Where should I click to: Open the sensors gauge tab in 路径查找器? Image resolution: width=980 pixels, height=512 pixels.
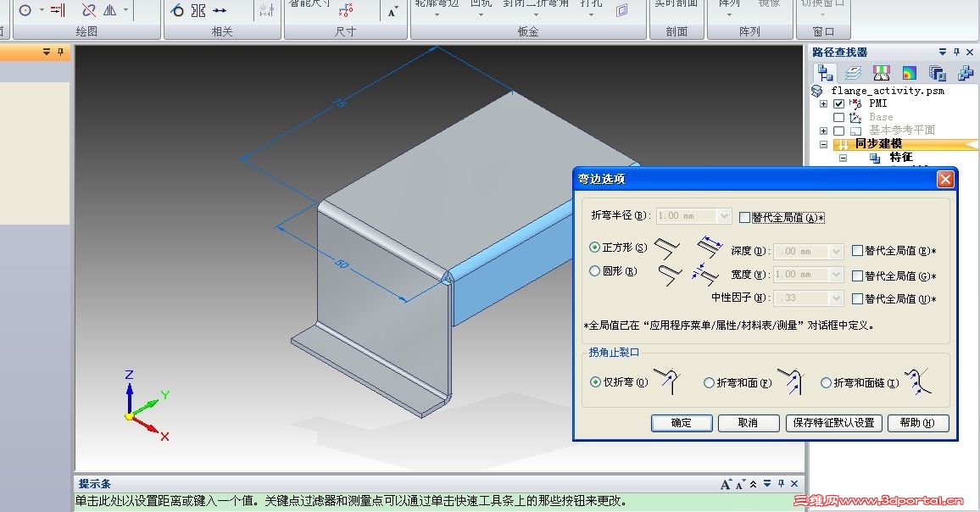[882, 73]
